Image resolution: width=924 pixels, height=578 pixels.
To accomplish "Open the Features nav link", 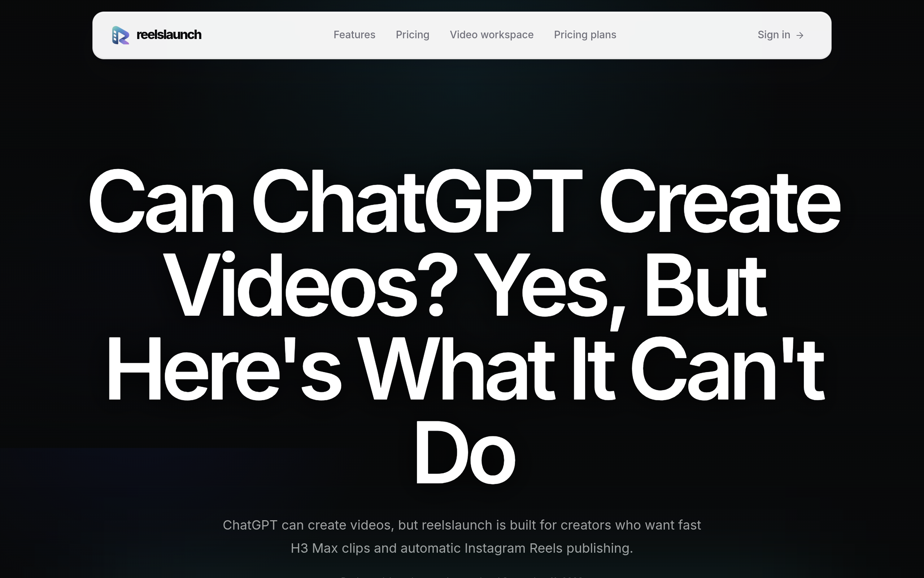I will click(x=354, y=35).
